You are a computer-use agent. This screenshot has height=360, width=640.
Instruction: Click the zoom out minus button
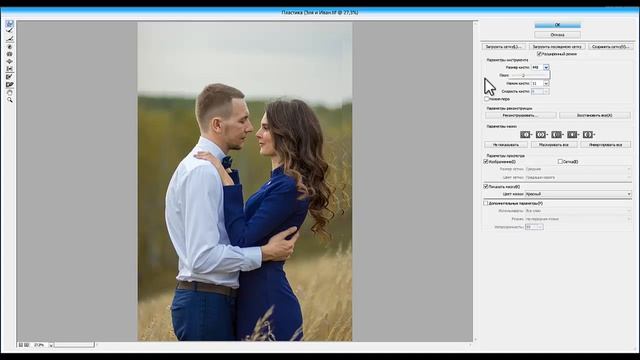pyautogui.click(x=21, y=345)
